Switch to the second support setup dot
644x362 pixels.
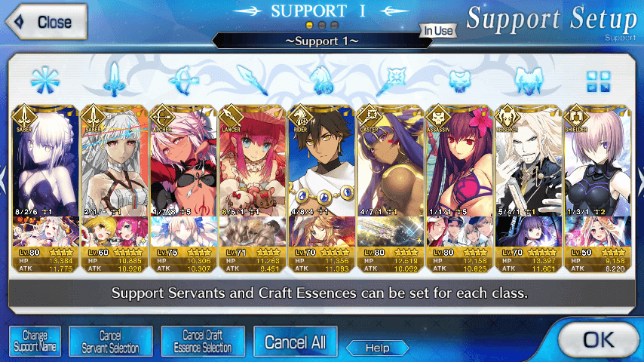322,26
